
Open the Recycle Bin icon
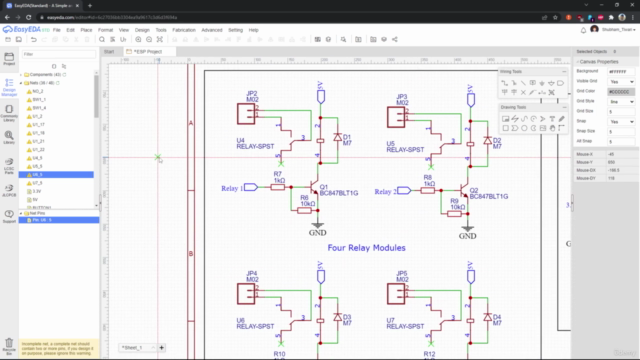click(x=9, y=346)
